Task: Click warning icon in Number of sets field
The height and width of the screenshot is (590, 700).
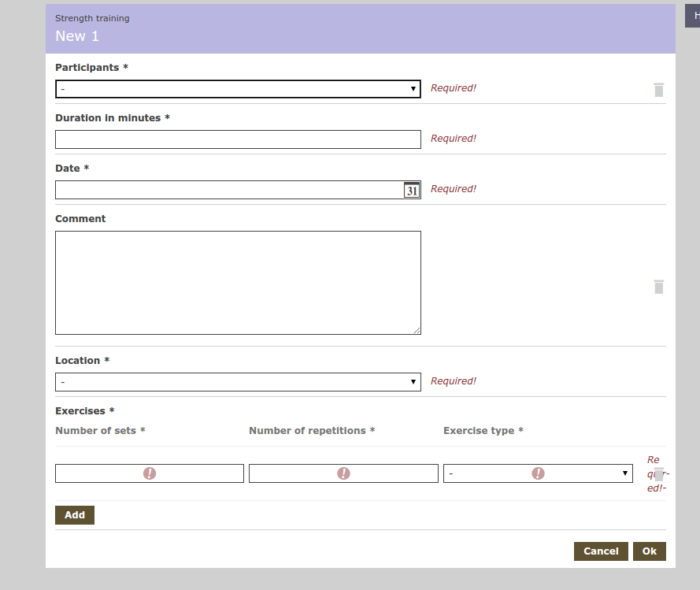Action: (x=150, y=473)
